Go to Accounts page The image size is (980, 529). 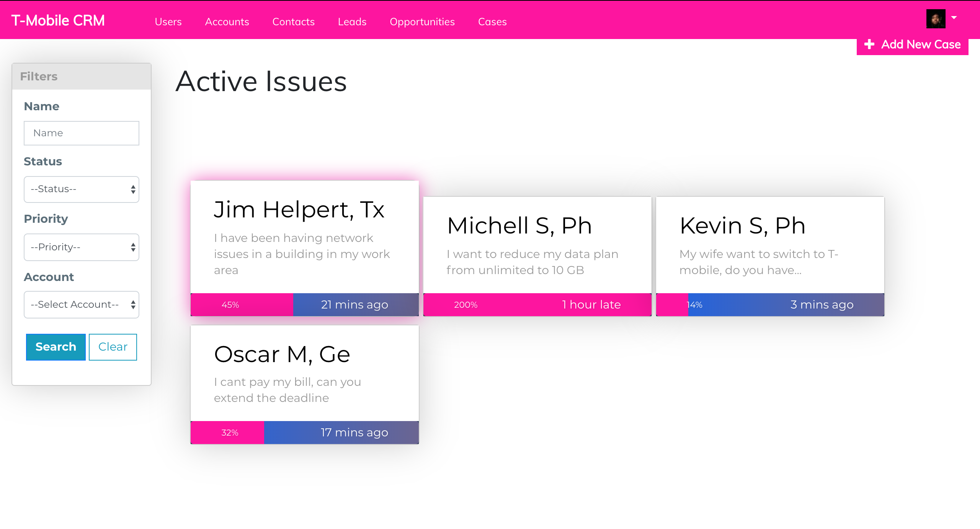[227, 22]
